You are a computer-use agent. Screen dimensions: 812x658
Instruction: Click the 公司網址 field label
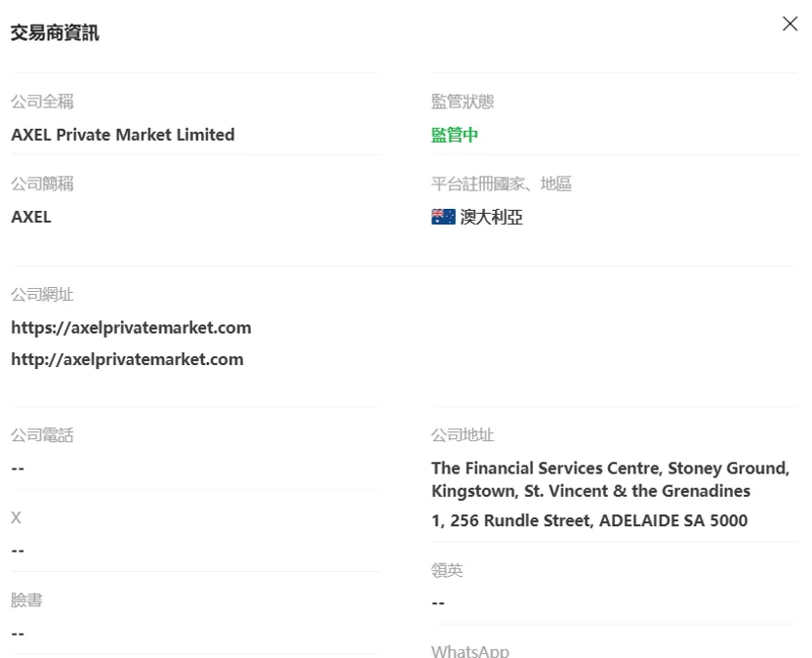point(43,294)
